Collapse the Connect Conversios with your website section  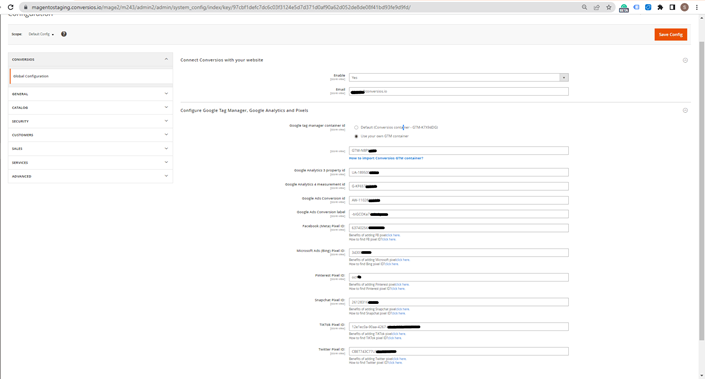point(685,60)
